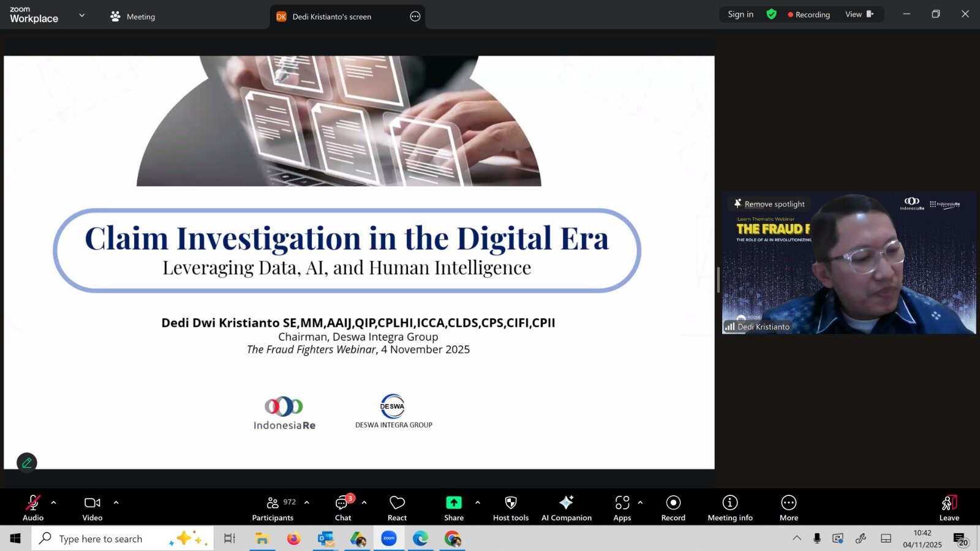980x551 pixels.
Task: Click the green Share screen icon
Action: 453,503
